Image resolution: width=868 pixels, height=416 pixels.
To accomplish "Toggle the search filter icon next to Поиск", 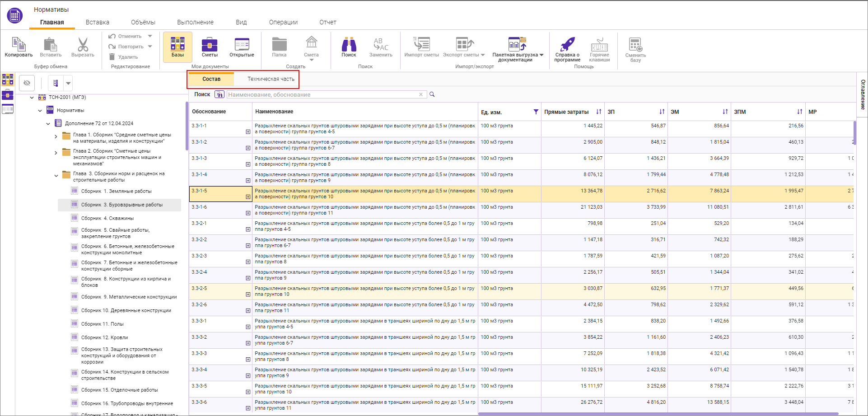I will coord(219,94).
